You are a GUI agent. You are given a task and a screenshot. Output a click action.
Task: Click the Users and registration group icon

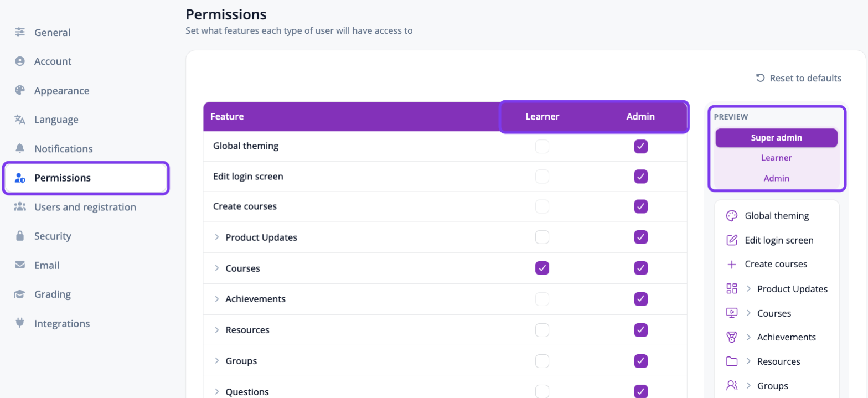tap(20, 207)
